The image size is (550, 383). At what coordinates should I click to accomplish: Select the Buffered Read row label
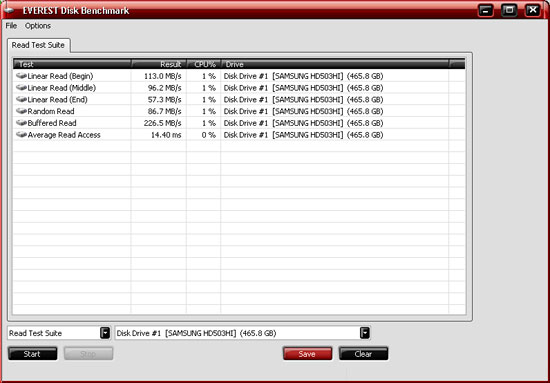52,123
